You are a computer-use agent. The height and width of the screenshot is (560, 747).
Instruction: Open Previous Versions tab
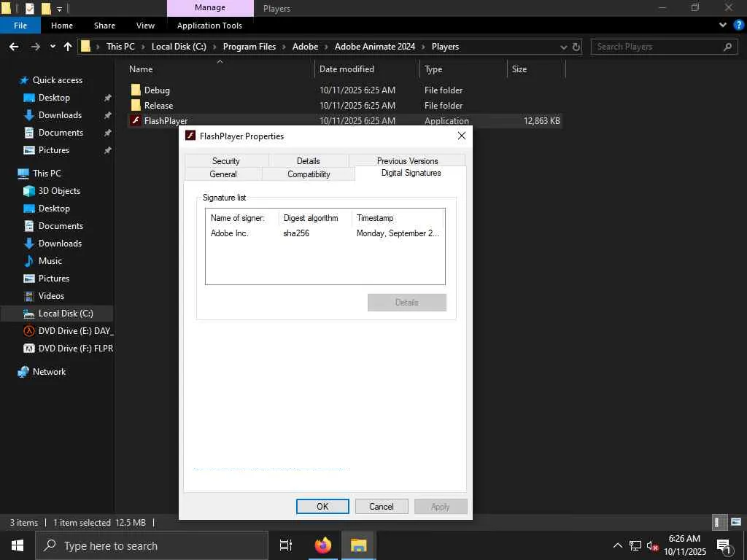[407, 161]
